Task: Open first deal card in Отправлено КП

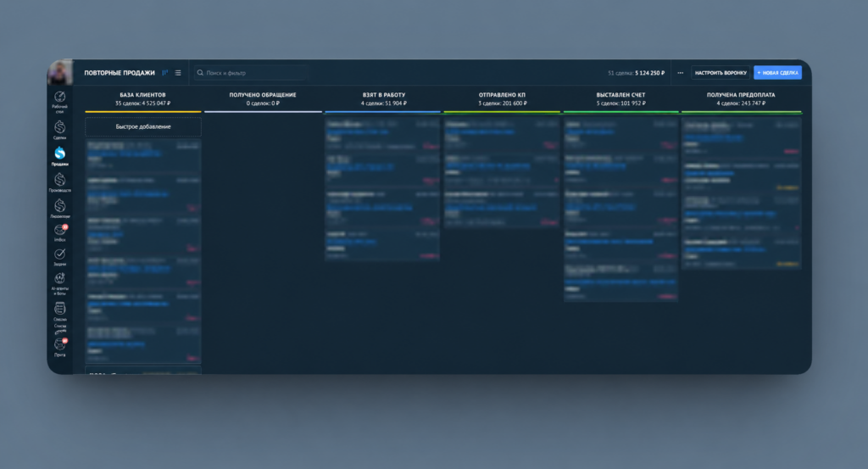Action: [502, 135]
